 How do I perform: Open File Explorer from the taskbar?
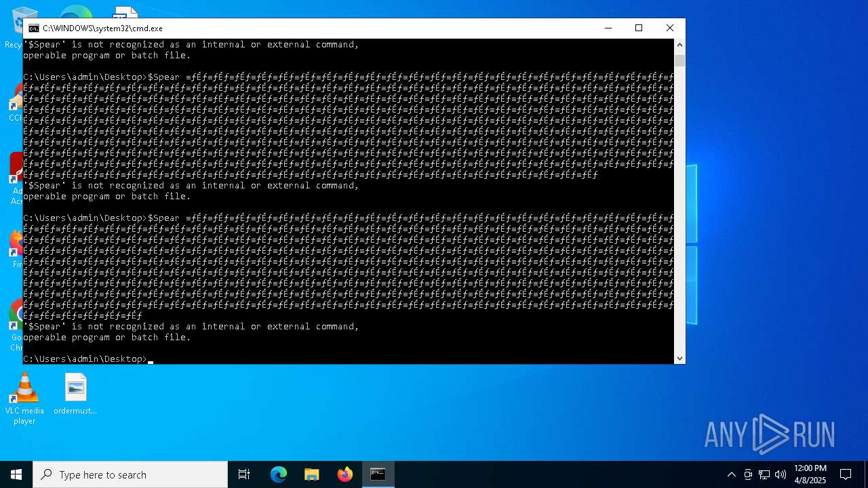pos(312,474)
